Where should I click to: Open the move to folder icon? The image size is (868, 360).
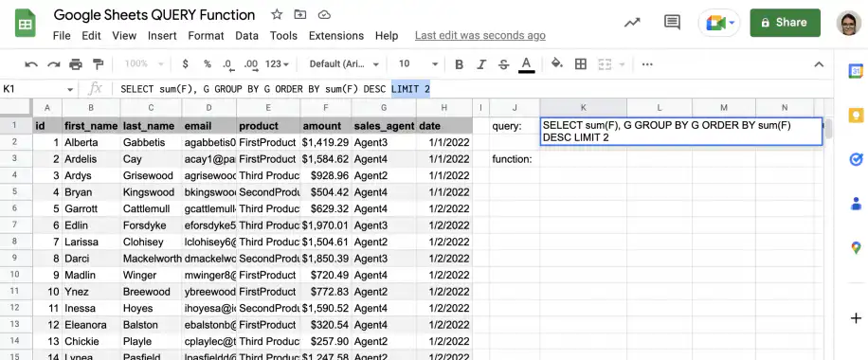pos(300,15)
